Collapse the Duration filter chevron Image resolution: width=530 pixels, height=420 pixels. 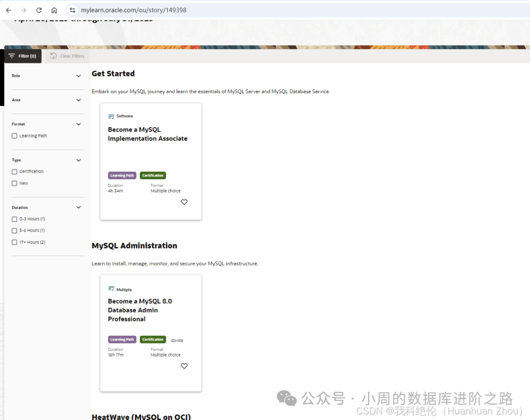pos(79,208)
